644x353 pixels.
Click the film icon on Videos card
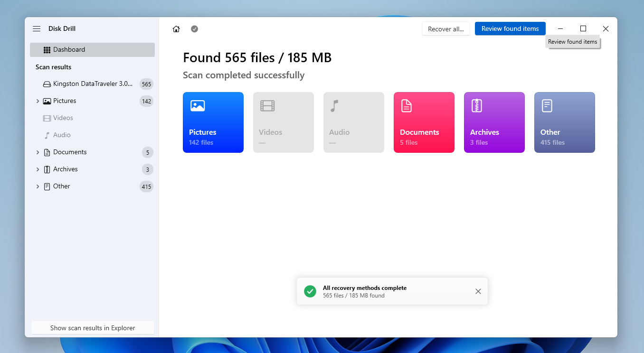click(x=267, y=106)
